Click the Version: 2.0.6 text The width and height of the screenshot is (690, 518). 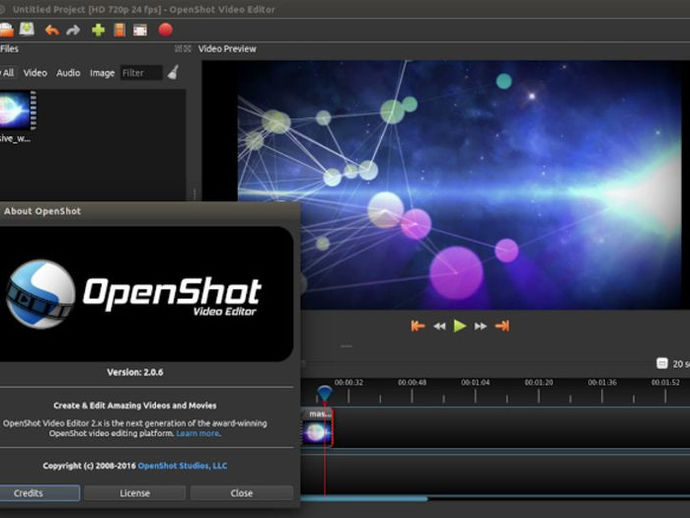coord(135,372)
